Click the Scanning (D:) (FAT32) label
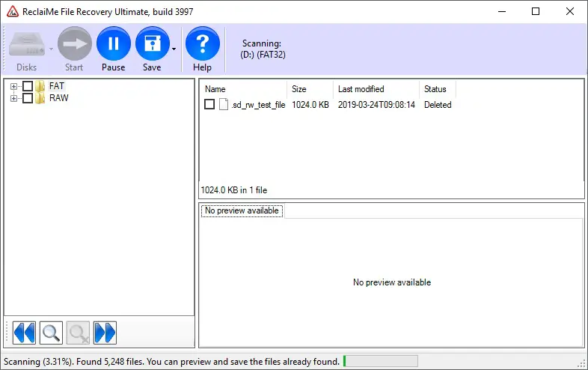 [x=263, y=49]
